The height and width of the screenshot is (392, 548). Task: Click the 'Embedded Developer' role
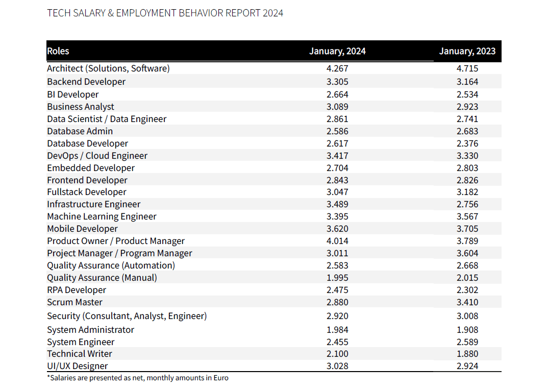coord(91,168)
